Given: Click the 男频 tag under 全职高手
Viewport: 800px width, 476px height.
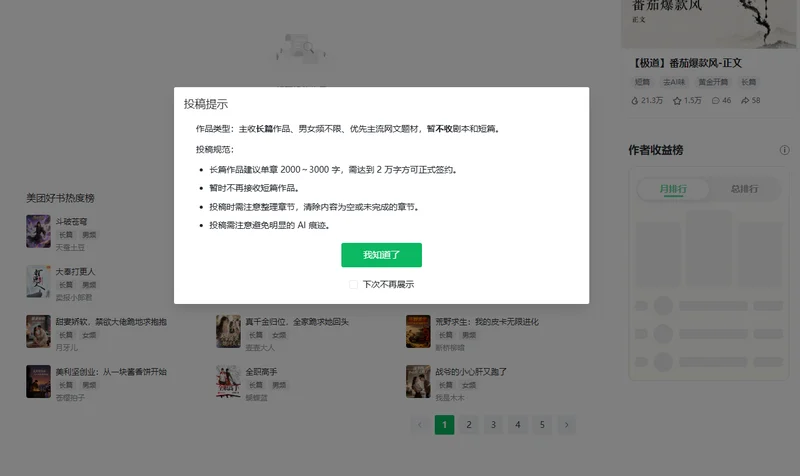Looking at the screenshot, I should pyautogui.click(x=279, y=385).
